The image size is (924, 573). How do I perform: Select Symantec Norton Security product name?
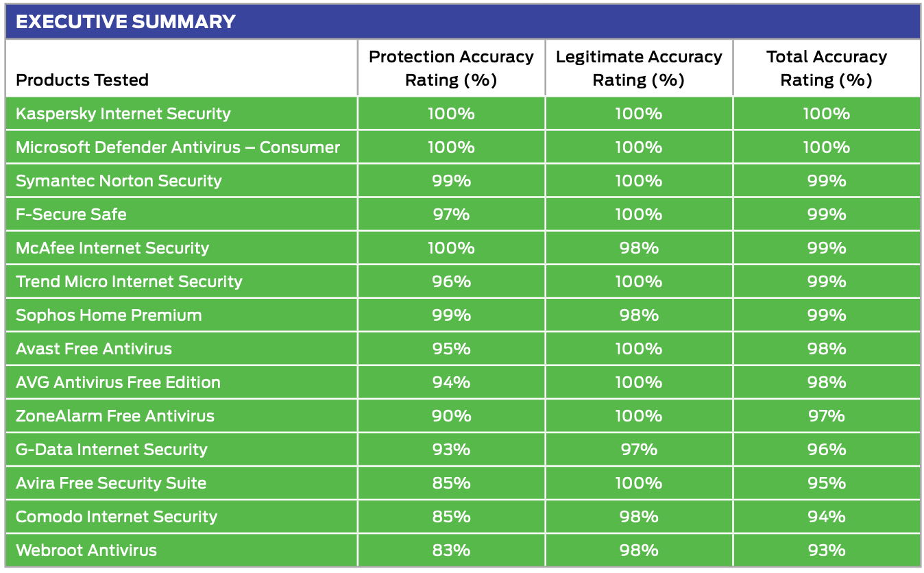[119, 181]
